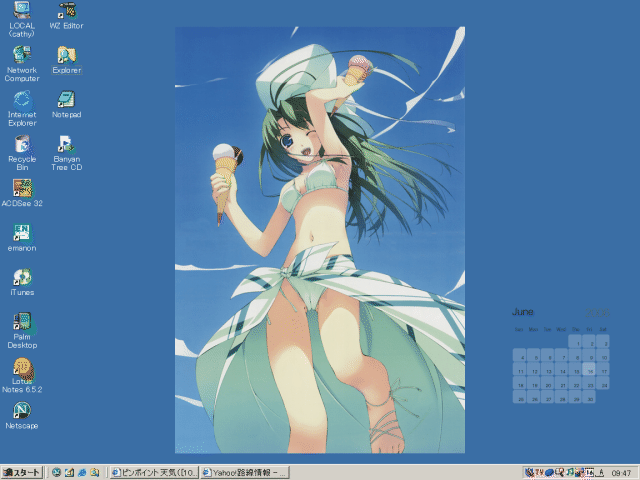Open Netscape browser from the desktop

pos(21,410)
